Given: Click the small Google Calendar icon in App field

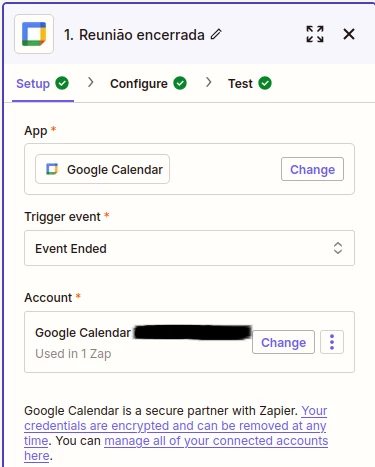Looking at the screenshot, I should [52, 169].
